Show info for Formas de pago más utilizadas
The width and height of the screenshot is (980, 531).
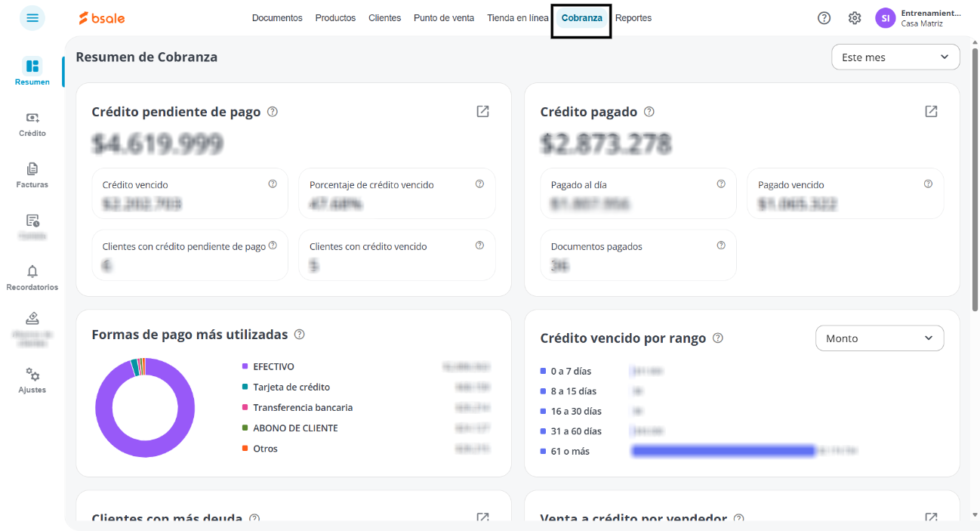(x=300, y=334)
